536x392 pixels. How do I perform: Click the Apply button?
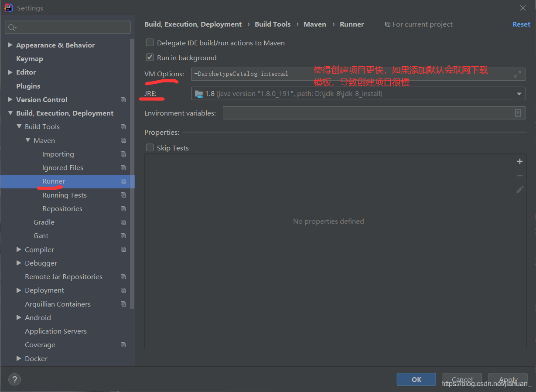(508, 379)
